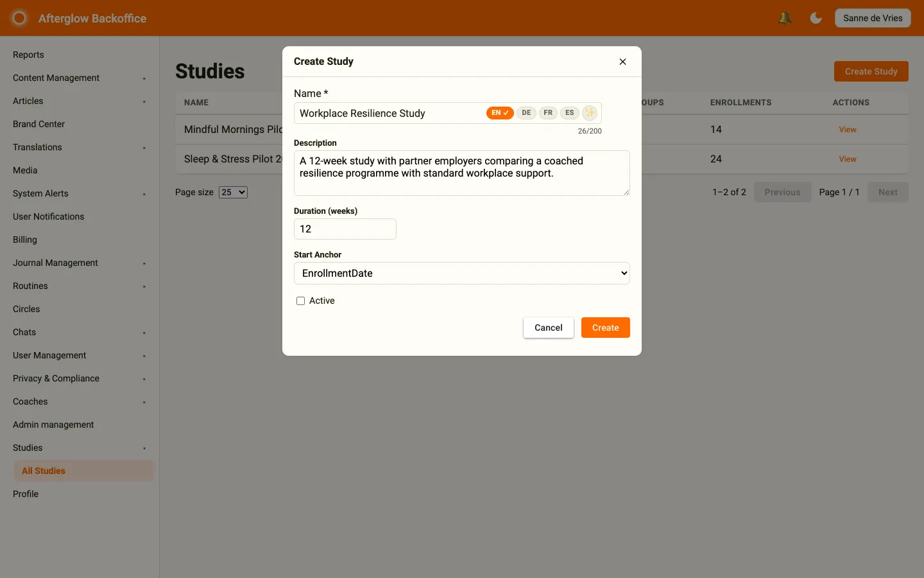
Task: Open Profile in the sidebar
Action: click(x=80, y=494)
